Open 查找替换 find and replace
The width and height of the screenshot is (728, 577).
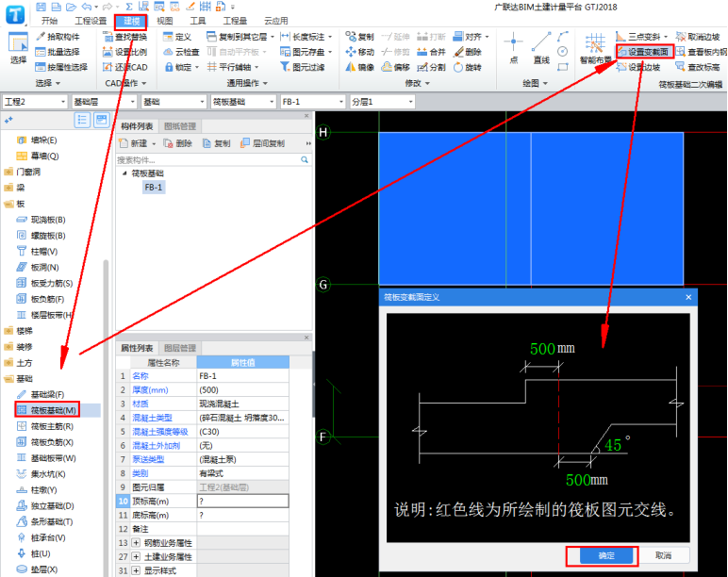124,37
